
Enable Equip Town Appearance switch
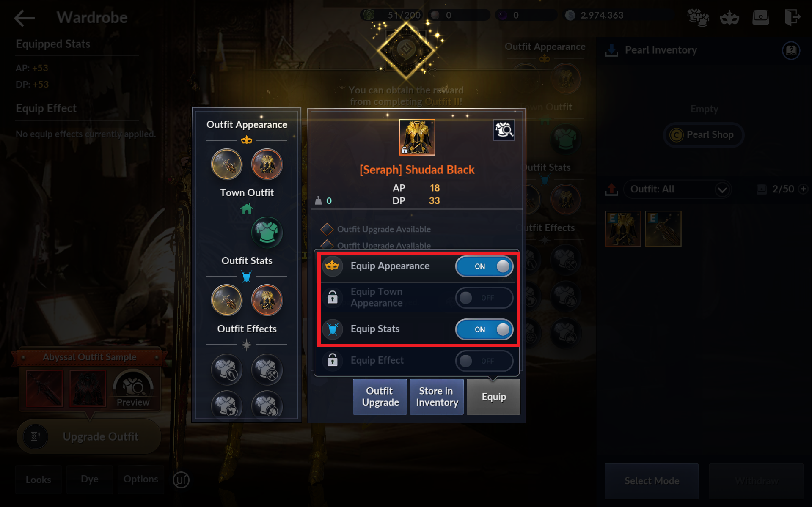point(484,298)
